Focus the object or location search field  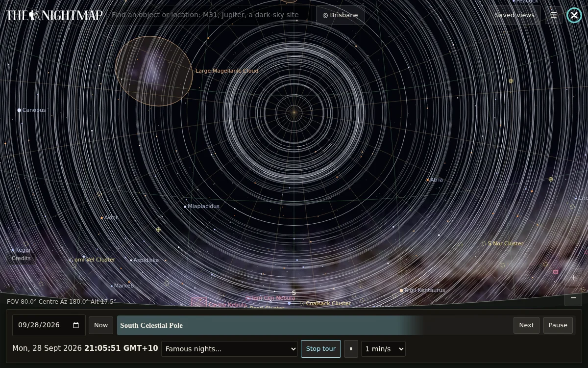pos(208,15)
